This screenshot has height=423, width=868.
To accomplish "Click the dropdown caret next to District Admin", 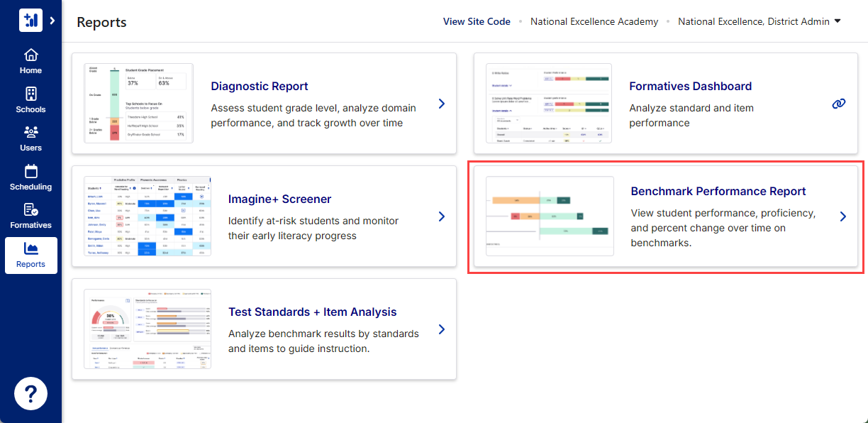I will tap(838, 21).
